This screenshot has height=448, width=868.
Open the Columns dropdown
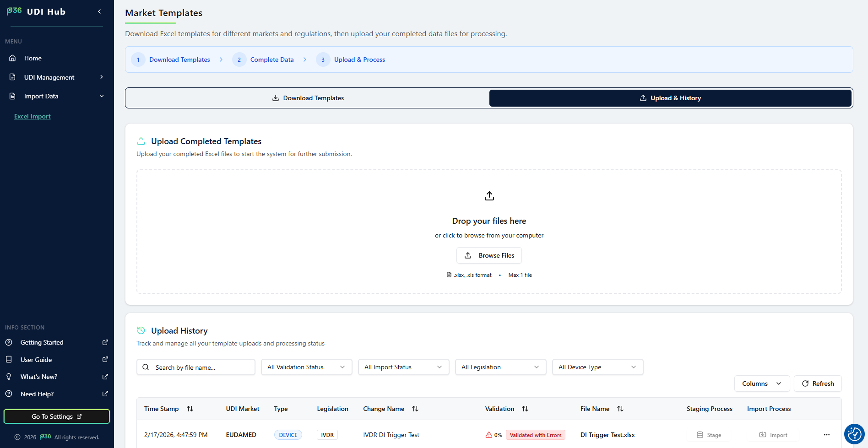(762, 383)
